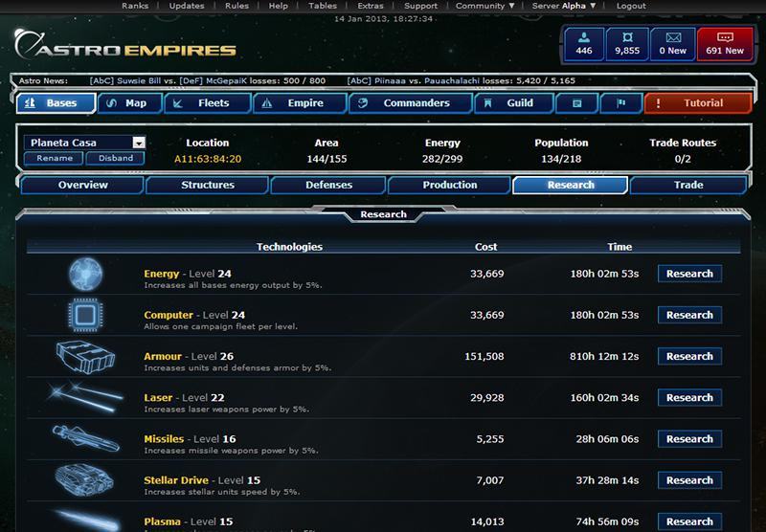Expand the Server Alpha menu
Image resolution: width=766 pixels, height=532 pixels.
(564, 6)
